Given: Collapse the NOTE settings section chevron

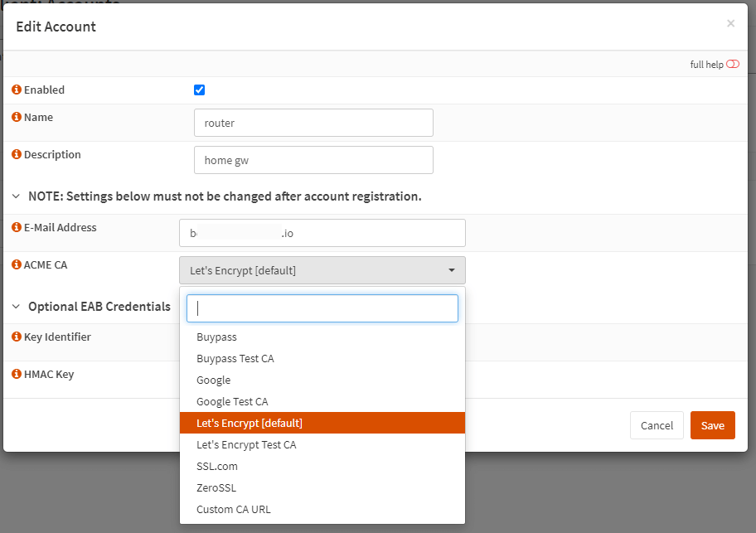Looking at the screenshot, I should pos(17,196).
